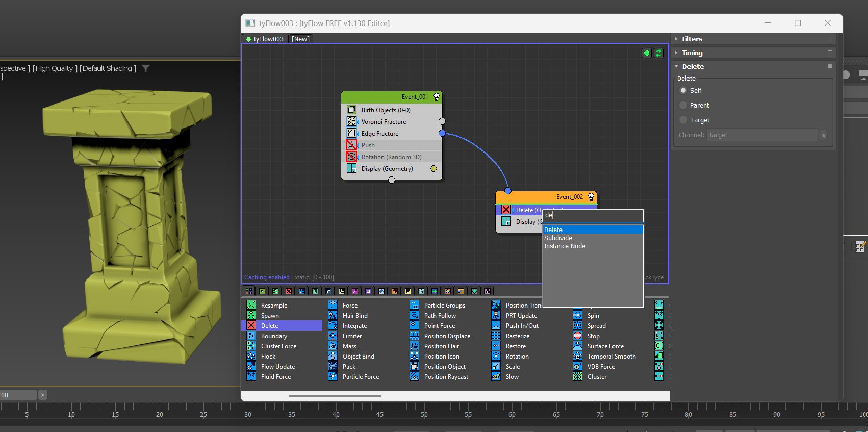Select the Edge Fracture operator icon
Viewport: 868px width, 432px height.
[x=351, y=133]
